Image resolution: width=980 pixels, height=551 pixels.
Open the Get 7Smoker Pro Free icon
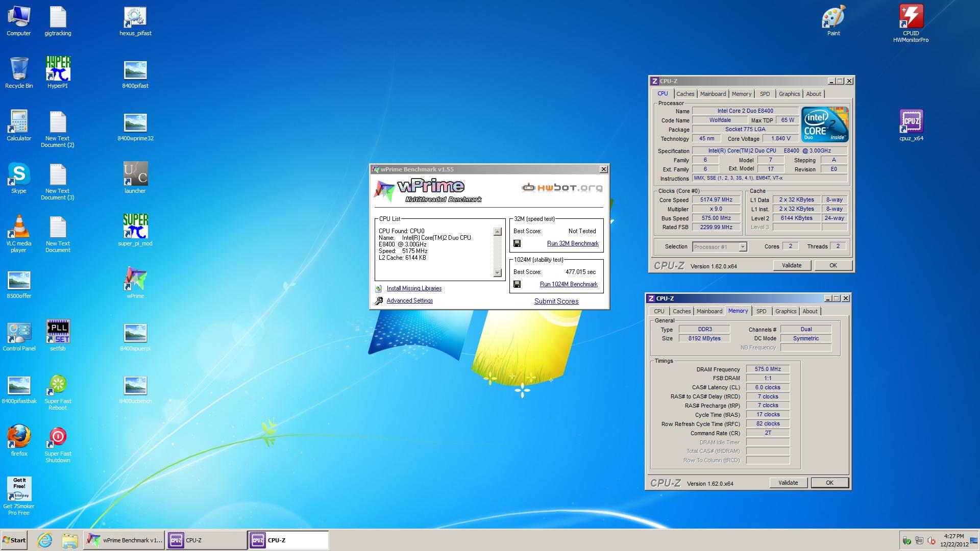point(19,496)
